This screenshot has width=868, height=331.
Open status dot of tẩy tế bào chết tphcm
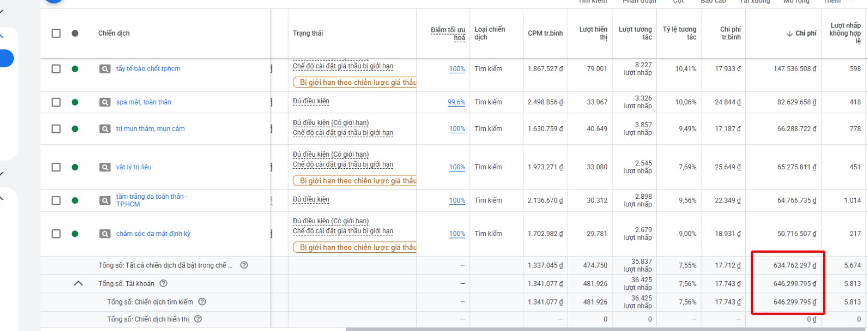point(75,69)
